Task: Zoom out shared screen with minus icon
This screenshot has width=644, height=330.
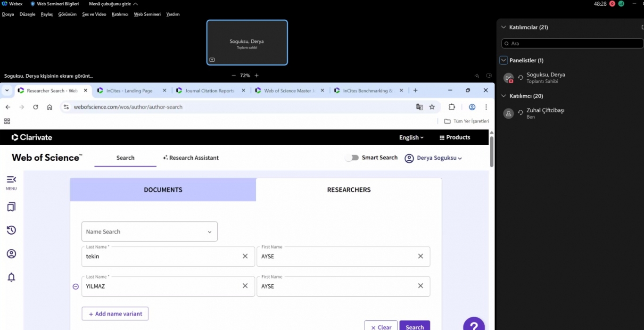Action: pyautogui.click(x=234, y=75)
